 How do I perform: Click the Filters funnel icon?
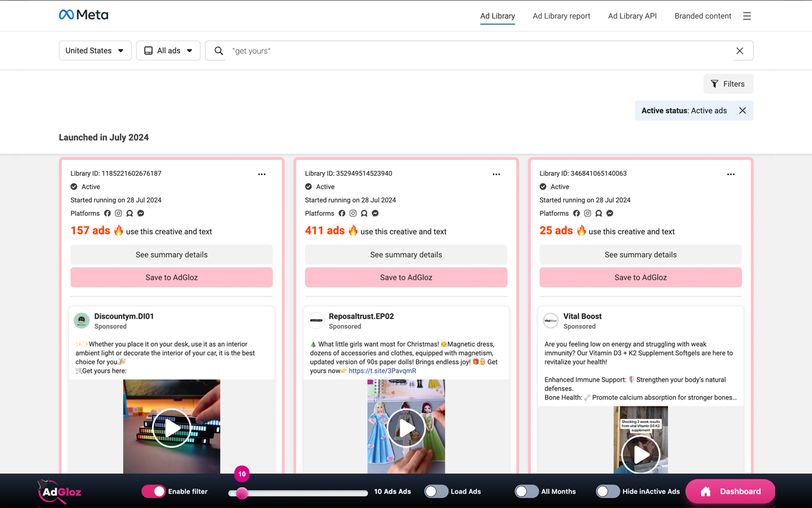pyautogui.click(x=716, y=83)
